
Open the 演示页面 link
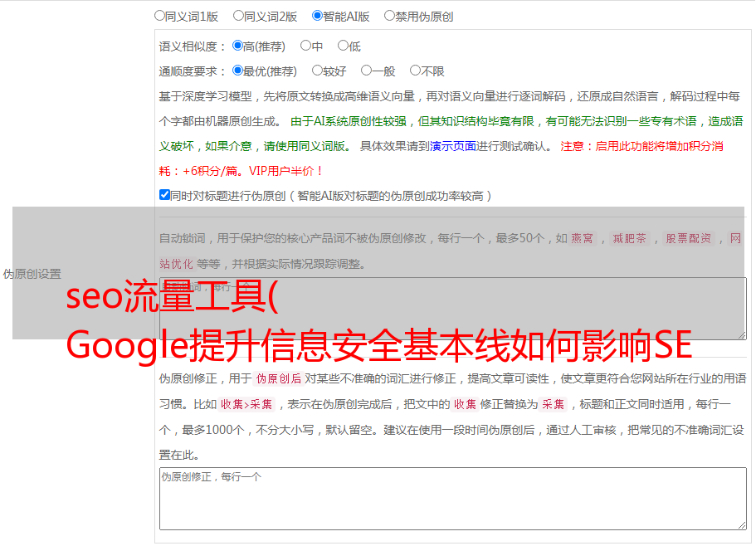452,146
